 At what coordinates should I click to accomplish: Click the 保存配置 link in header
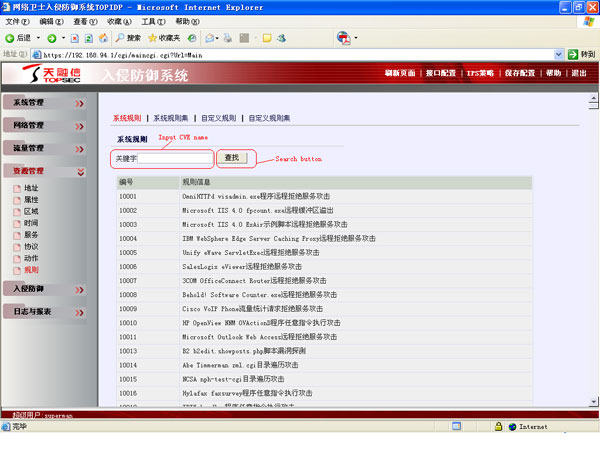pyautogui.click(x=519, y=73)
